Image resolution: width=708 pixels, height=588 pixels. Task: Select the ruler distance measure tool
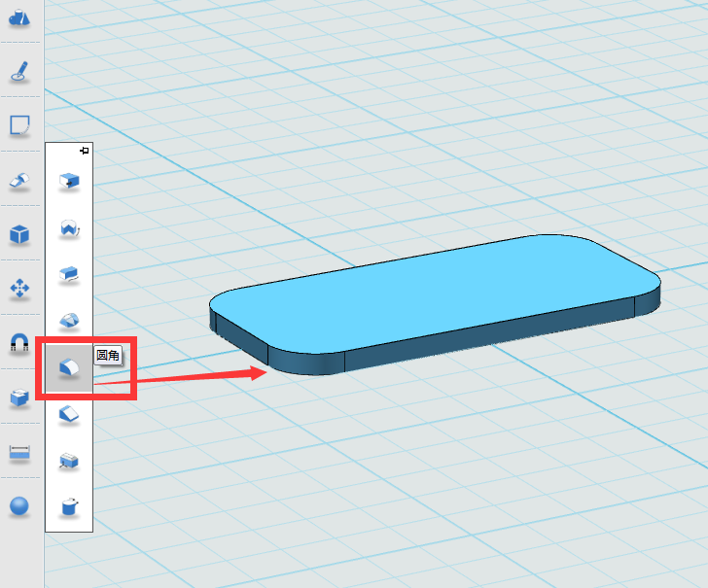coord(19,452)
